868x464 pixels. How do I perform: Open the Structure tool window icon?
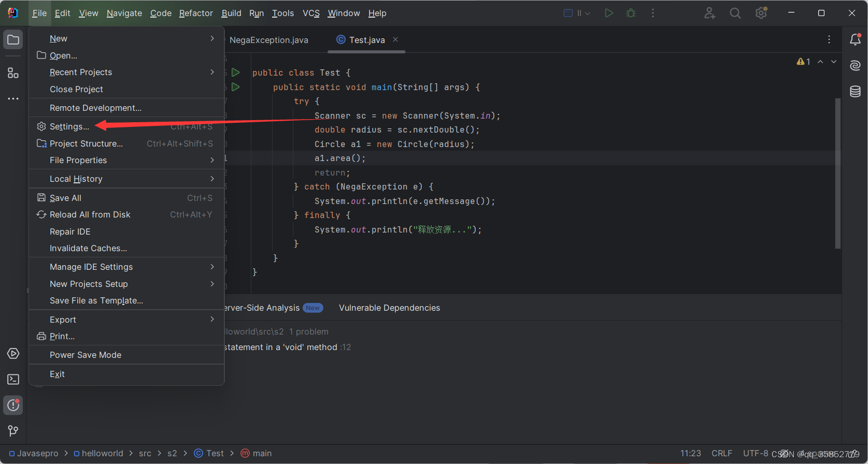tap(13, 73)
